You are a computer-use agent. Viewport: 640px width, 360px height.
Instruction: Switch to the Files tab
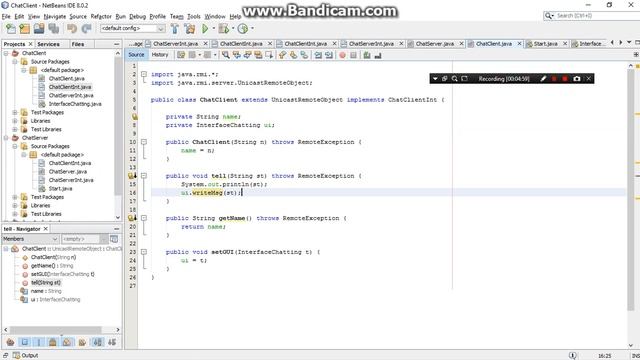(x=78, y=44)
